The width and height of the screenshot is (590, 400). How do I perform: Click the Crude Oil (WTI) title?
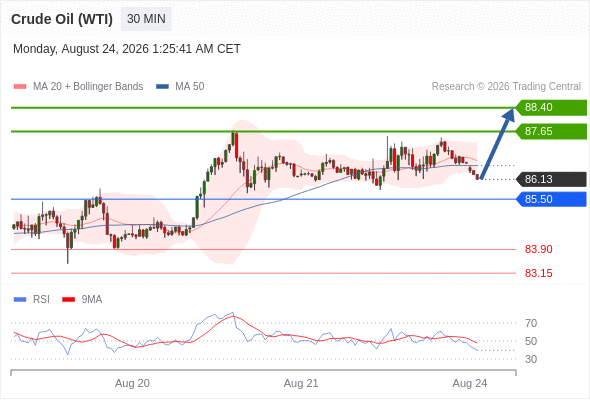tap(62, 19)
